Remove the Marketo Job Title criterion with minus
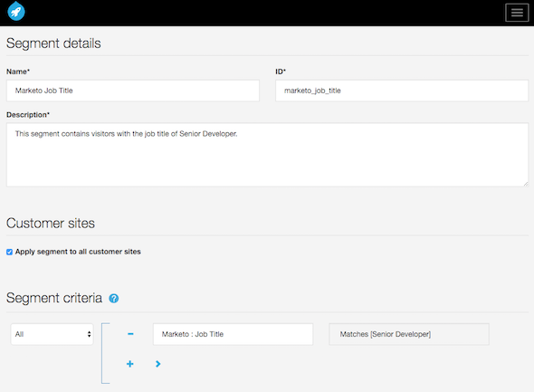534x392 pixels. coord(130,334)
